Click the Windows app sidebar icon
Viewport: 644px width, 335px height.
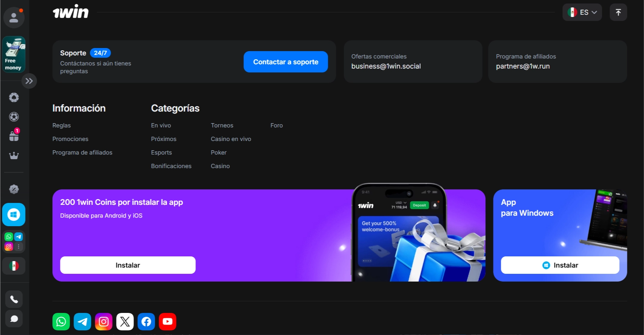pos(14,215)
